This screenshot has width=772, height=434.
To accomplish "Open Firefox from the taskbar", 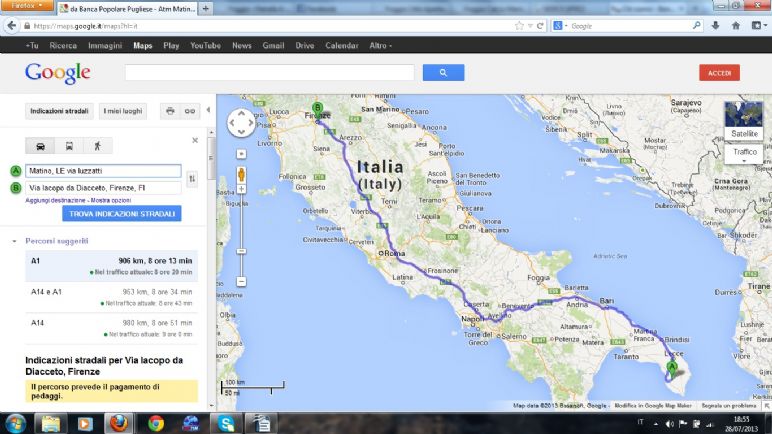I will 118,423.
